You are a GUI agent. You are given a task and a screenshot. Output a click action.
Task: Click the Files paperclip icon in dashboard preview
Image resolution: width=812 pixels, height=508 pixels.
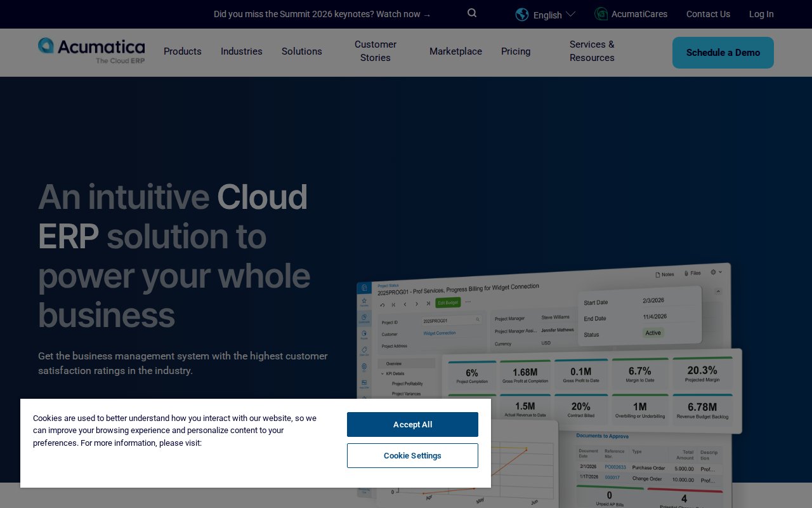point(686,273)
